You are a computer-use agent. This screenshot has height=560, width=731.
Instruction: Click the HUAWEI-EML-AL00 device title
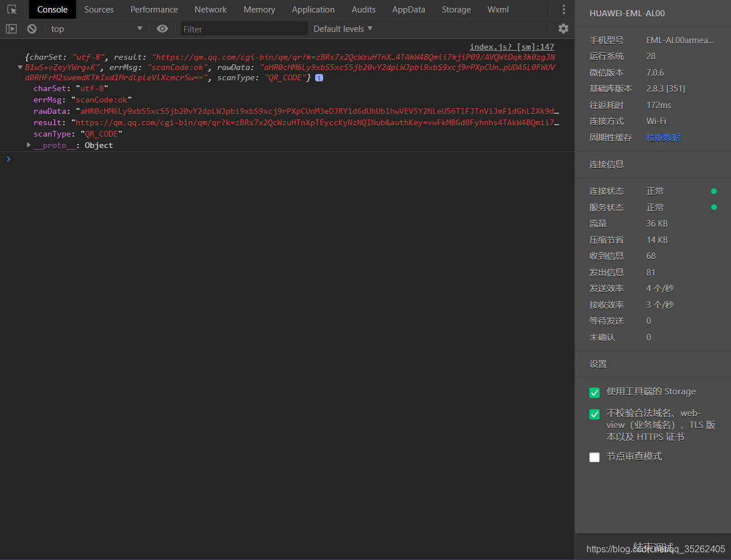627,13
